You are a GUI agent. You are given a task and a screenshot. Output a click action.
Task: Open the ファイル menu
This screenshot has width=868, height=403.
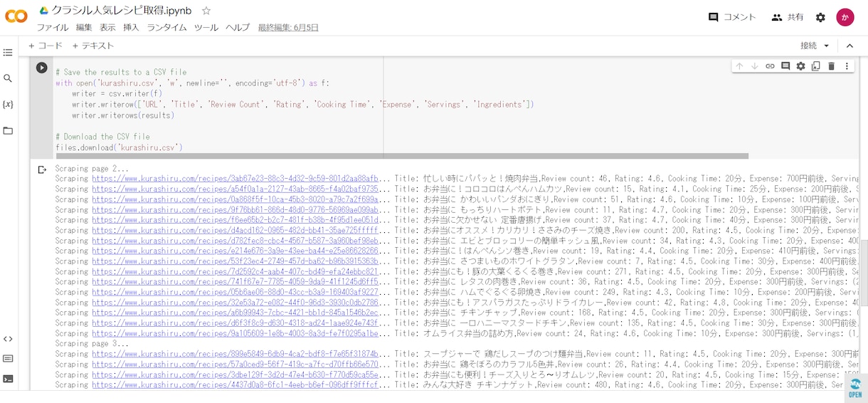point(53,28)
